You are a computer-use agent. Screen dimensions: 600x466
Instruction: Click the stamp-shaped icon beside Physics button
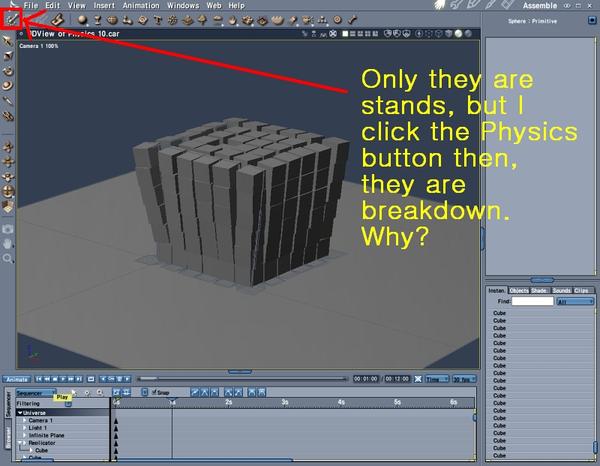coord(57,20)
